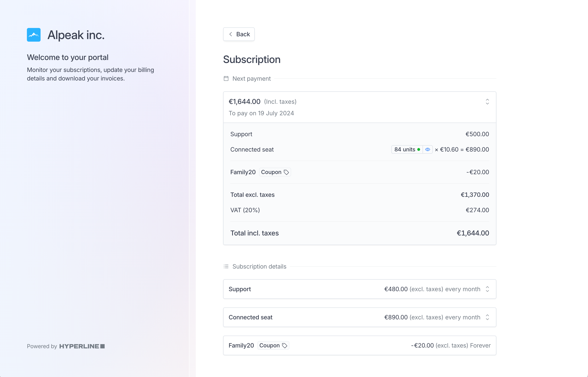Toggle the eye icon for connected seat units
Image resolution: width=588 pixels, height=377 pixels.
pos(428,149)
